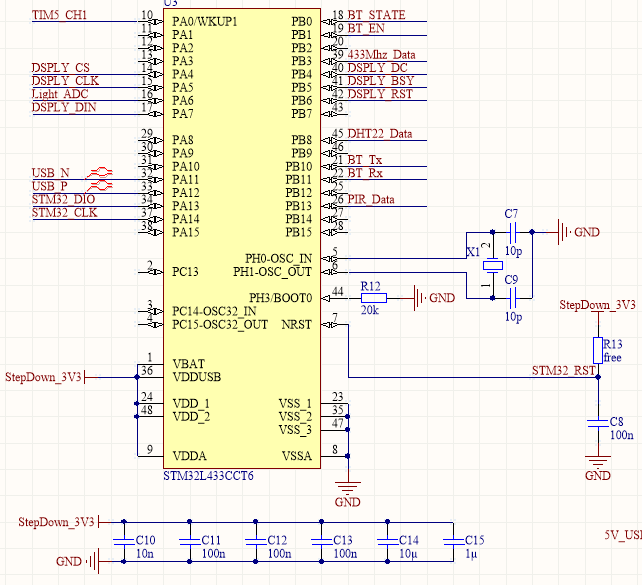Click the C7 10p value text

(x=513, y=251)
